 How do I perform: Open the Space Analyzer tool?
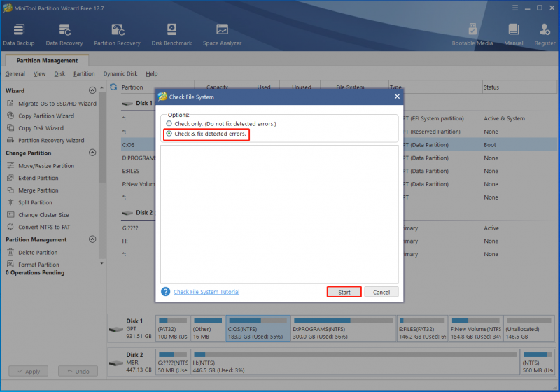[222, 34]
